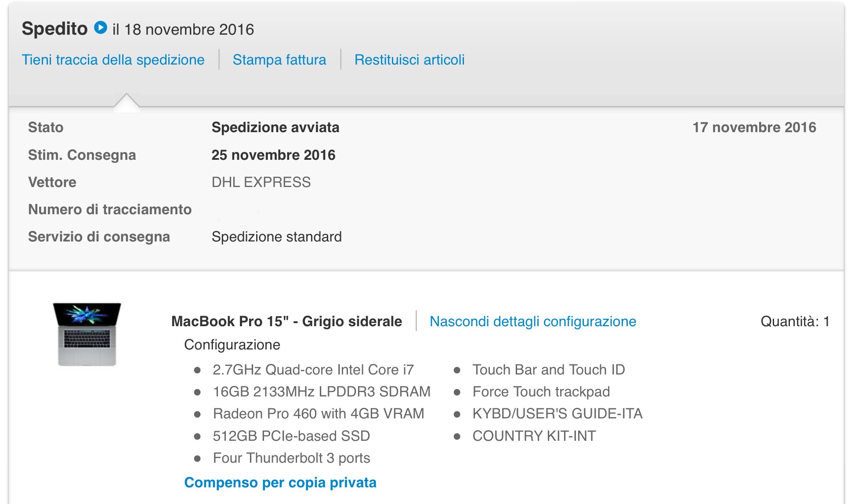
Task: Click the Spedito status heading
Action: tap(55, 29)
